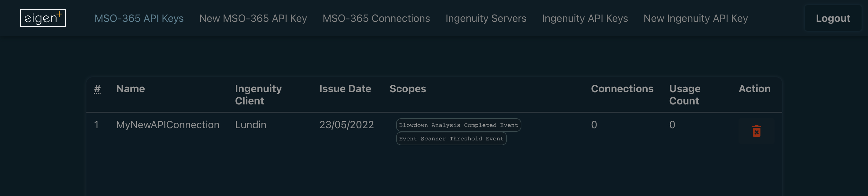The width and height of the screenshot is (868, 196).
Task: Click the Scopes column header
Action: 408,89
